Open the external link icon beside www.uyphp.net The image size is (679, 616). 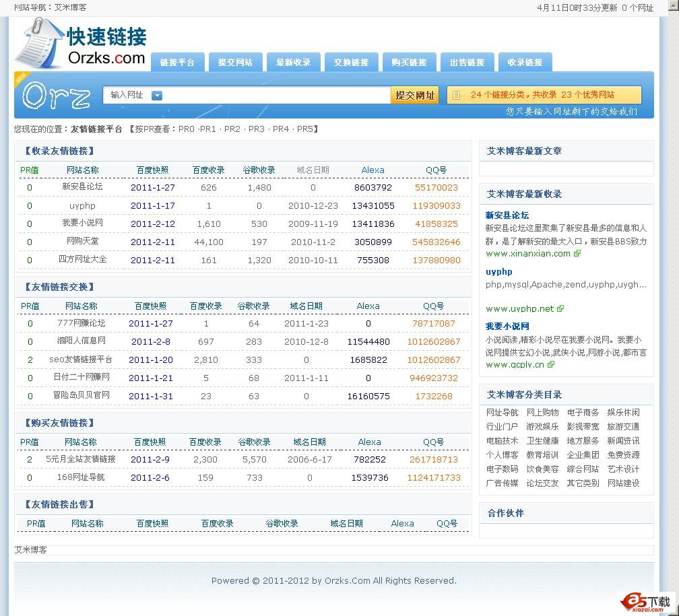coord(560,308)
